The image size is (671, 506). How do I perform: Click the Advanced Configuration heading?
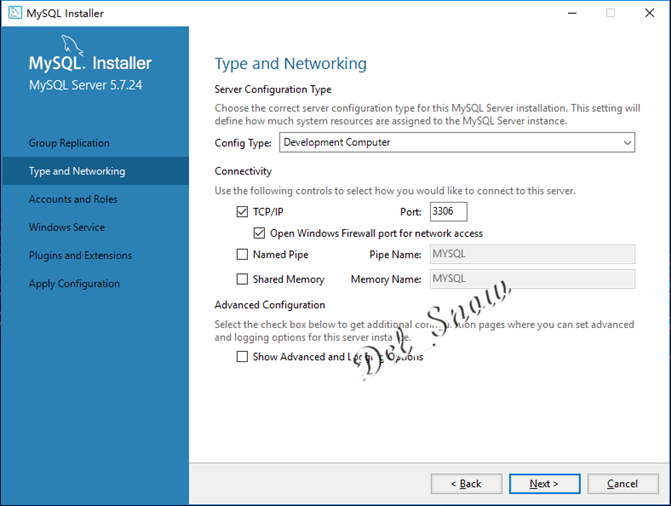tap(270, 305)
